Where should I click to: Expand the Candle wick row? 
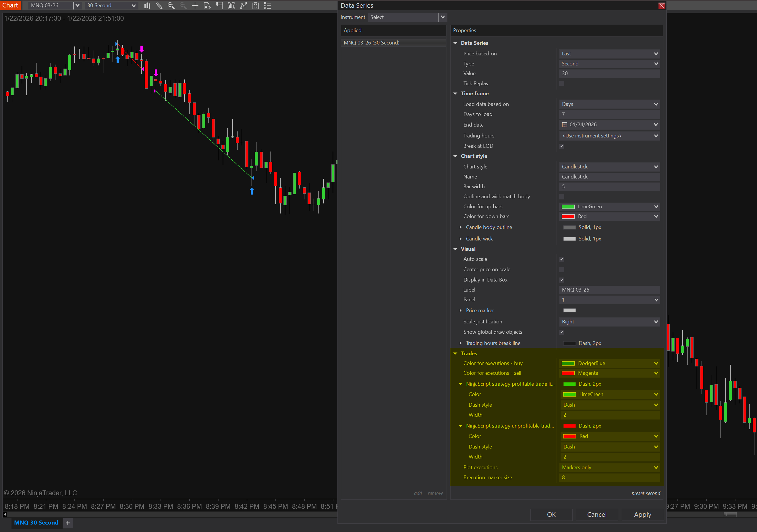tap(461, 239)
